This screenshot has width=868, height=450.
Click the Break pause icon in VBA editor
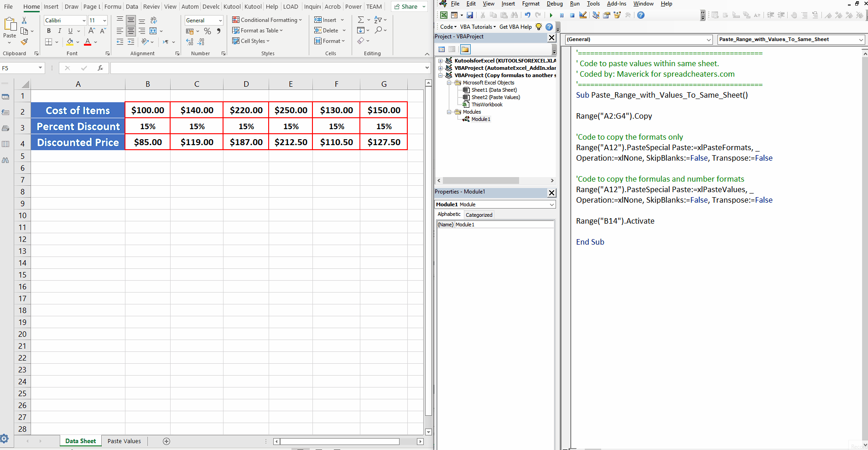coord(561,15)
